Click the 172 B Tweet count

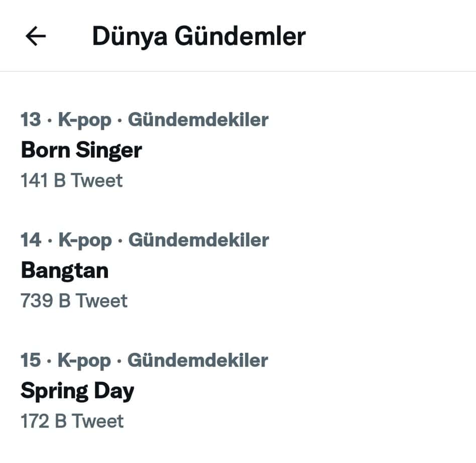(x=72, y=421)
